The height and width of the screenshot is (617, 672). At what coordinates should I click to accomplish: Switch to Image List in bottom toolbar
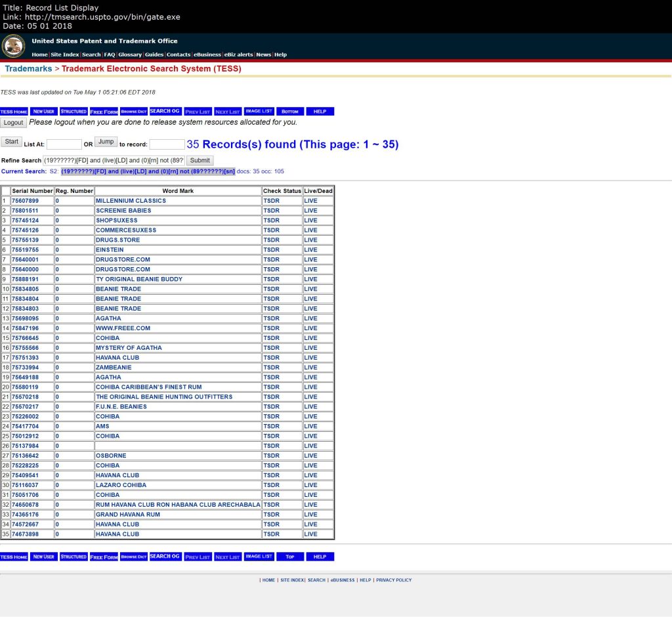coord(259,556)
